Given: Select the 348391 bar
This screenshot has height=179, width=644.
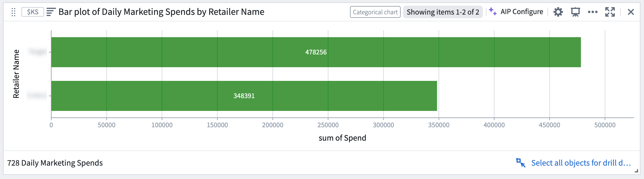Looking at the screenshot, I should click(244, 96).
